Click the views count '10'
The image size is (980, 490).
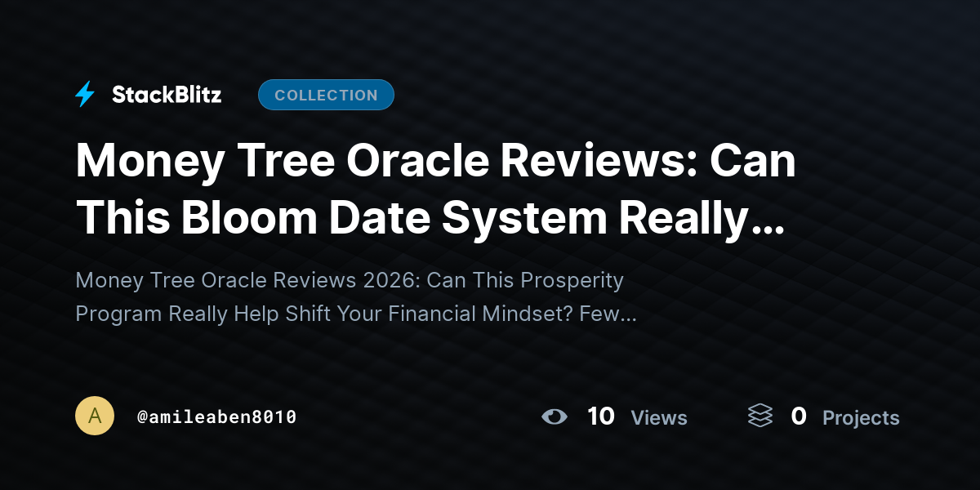[601, 416]
